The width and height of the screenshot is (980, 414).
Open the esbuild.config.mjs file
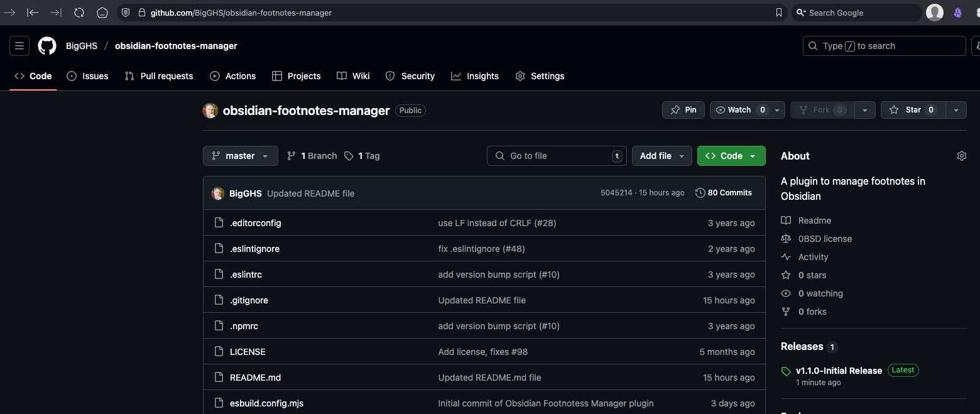click(266, 403)
